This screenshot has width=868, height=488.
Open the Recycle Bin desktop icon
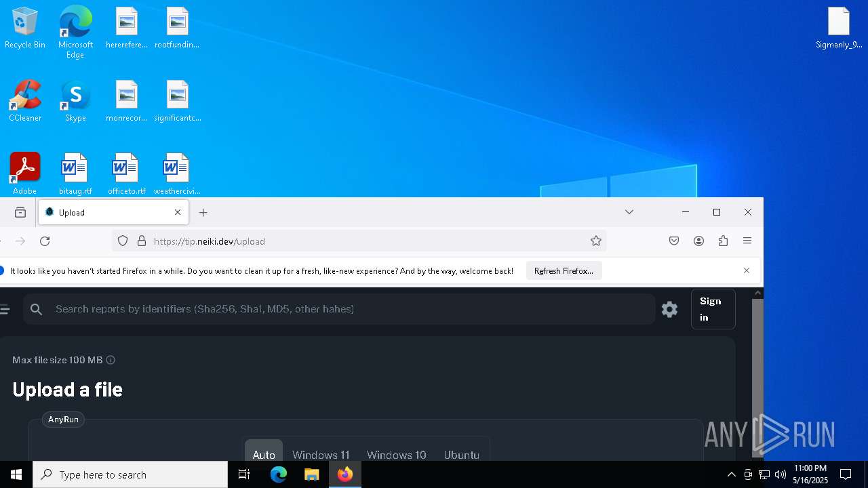[25, 28]
